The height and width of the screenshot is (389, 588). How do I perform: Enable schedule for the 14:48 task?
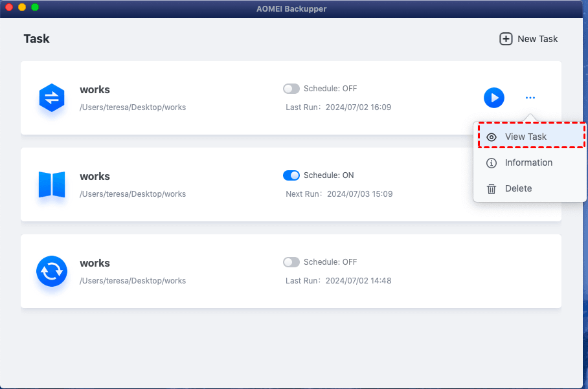[291, 262]
